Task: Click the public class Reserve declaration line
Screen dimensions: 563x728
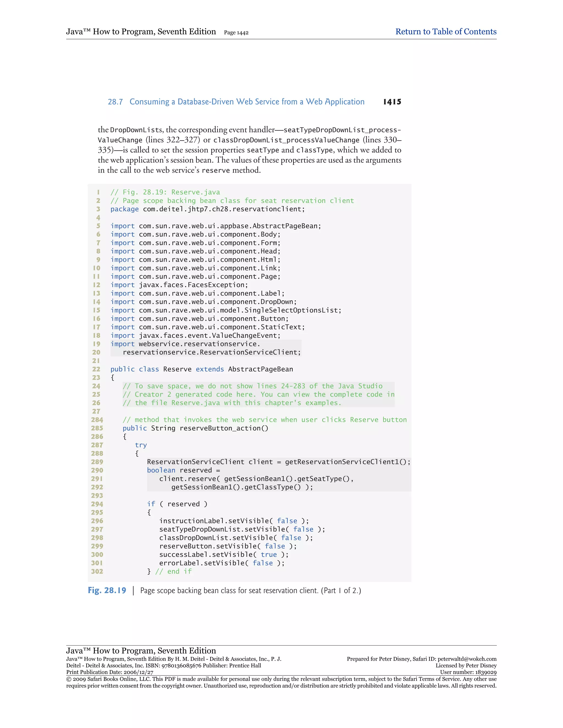Action: pyautogui.click(x=202, y=369)
